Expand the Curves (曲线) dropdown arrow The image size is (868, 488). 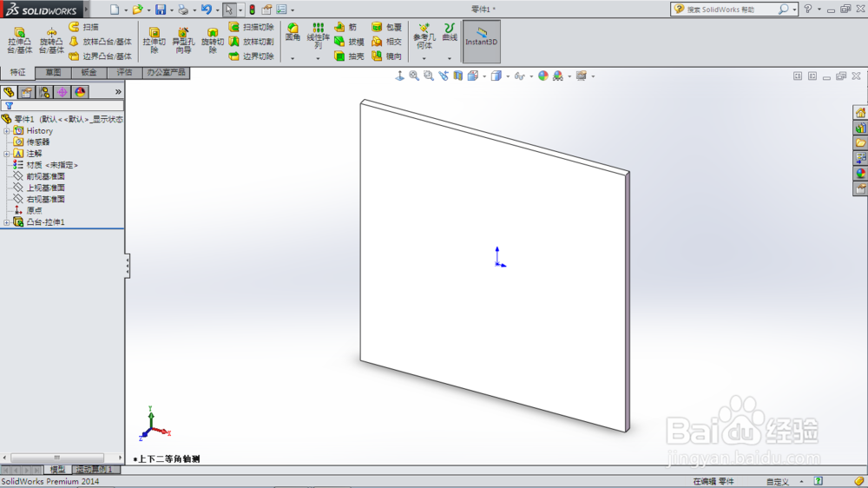tap(450, 58)
